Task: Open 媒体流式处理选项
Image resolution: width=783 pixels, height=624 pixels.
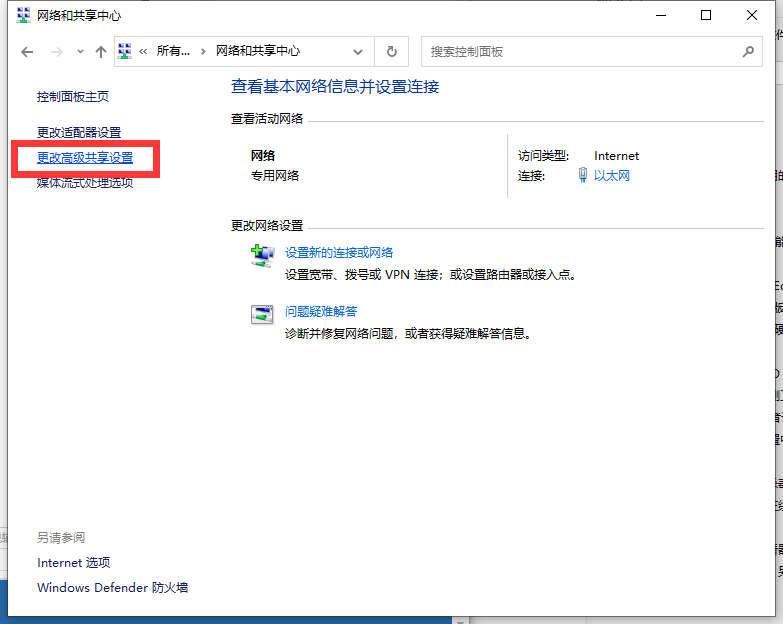Action: click(85, 183)
